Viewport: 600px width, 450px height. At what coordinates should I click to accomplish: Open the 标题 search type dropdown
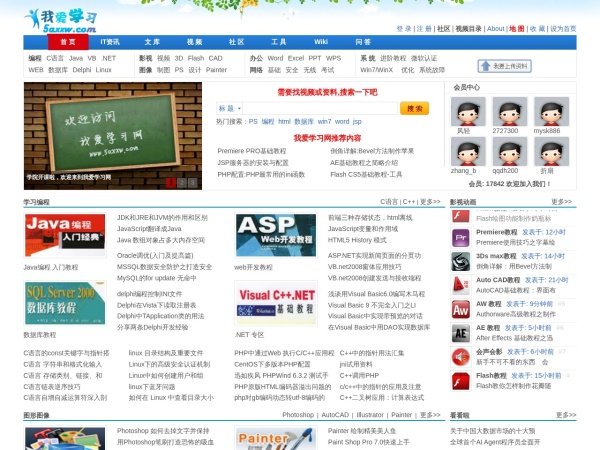point(228,108)
